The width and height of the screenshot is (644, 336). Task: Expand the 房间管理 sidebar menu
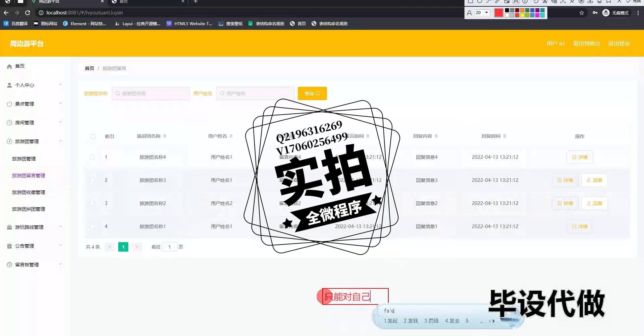(61, 122)
